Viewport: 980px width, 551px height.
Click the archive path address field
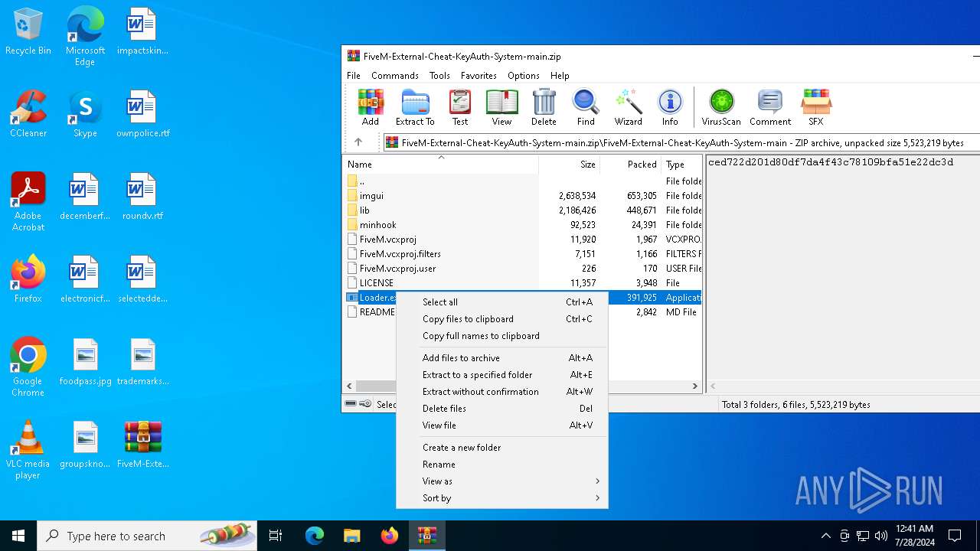coord(681,142)
